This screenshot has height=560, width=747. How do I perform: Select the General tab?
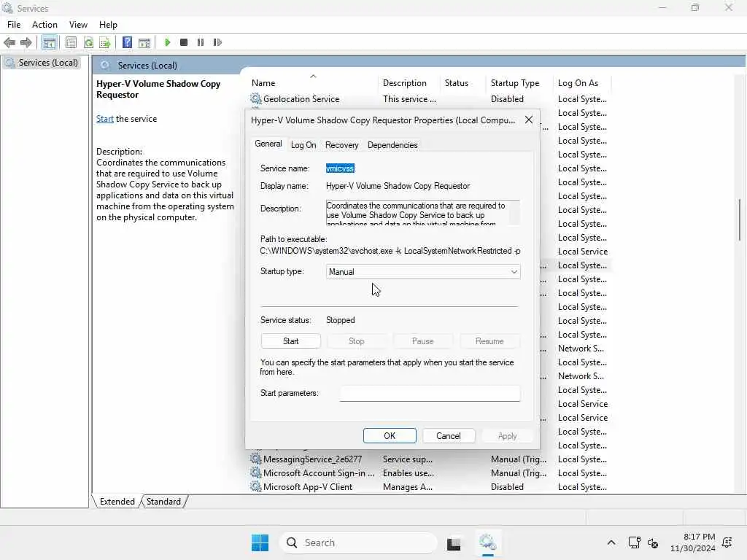tap(268, 144)
